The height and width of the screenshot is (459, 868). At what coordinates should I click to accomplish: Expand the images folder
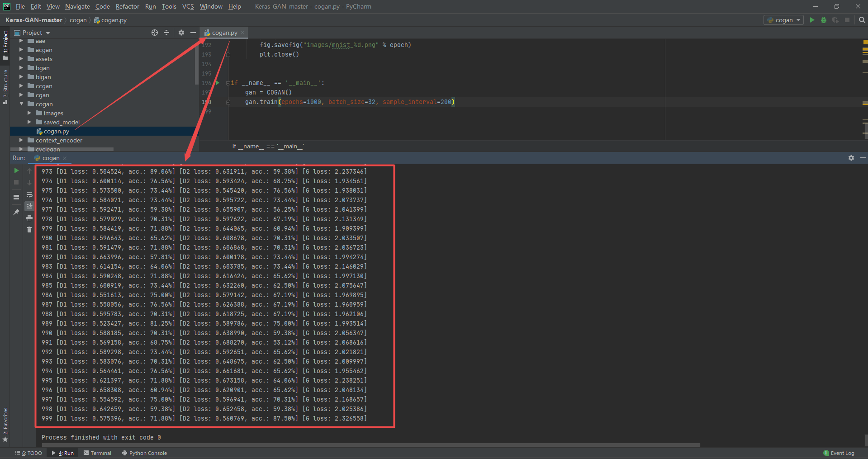(29, 113)
